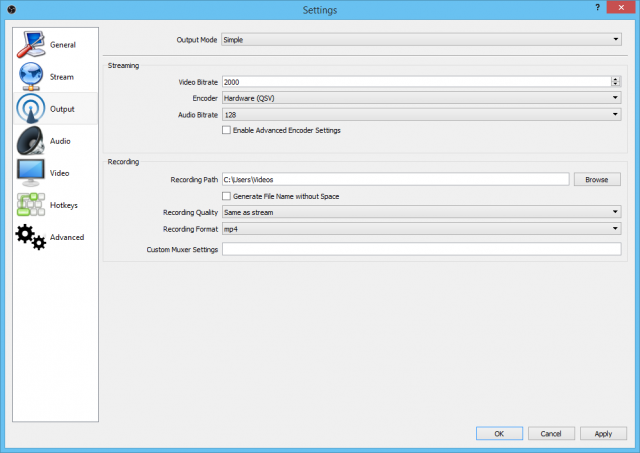Open the Encoder dropdown showing Hardware (QSV)
The width and height of the screenshot is (640, 453).
pyautogui.click(x=421, y=98)
